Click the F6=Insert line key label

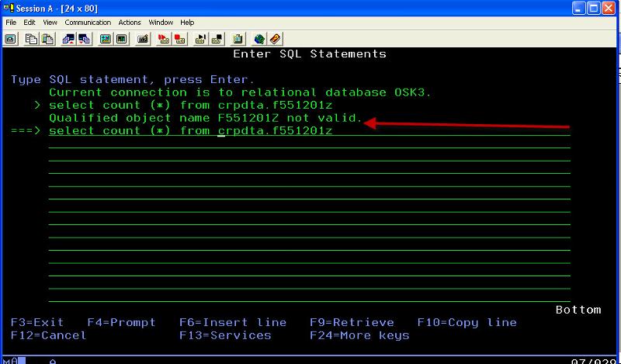(x=233, y=322)
